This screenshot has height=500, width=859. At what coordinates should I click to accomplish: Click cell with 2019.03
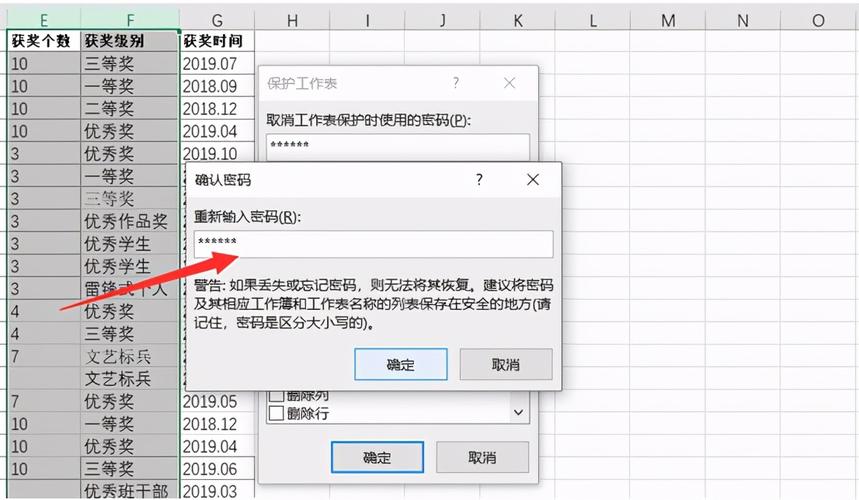point(217,491)
